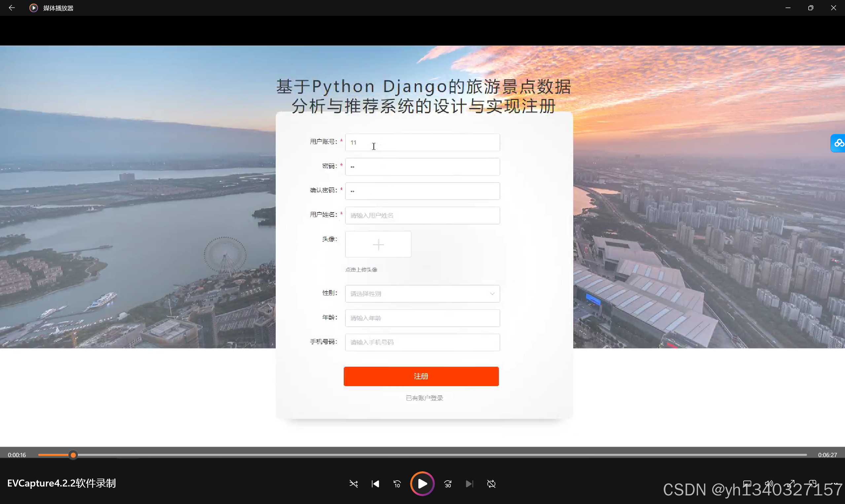Skip forward 30 seconds
The width and height of the screenshot is (845, 504).
tap(448, 484)
